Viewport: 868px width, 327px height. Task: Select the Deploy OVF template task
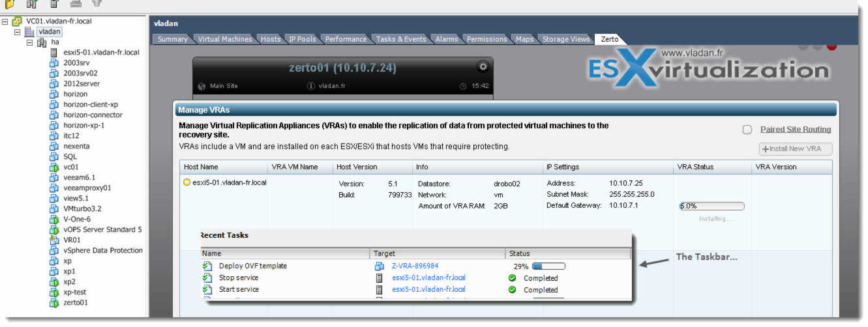(x=253, y=266)
